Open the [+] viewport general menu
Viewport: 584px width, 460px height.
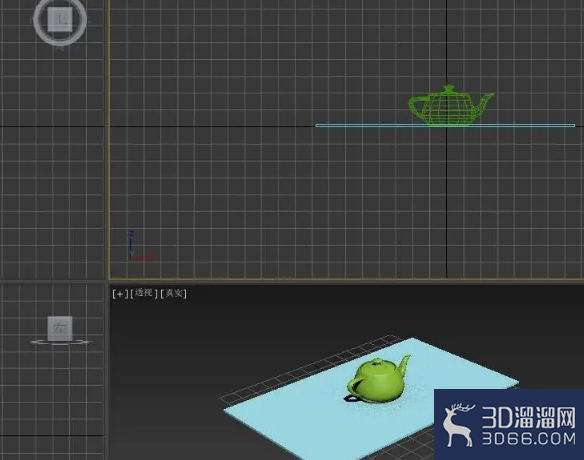click(120, 294)
